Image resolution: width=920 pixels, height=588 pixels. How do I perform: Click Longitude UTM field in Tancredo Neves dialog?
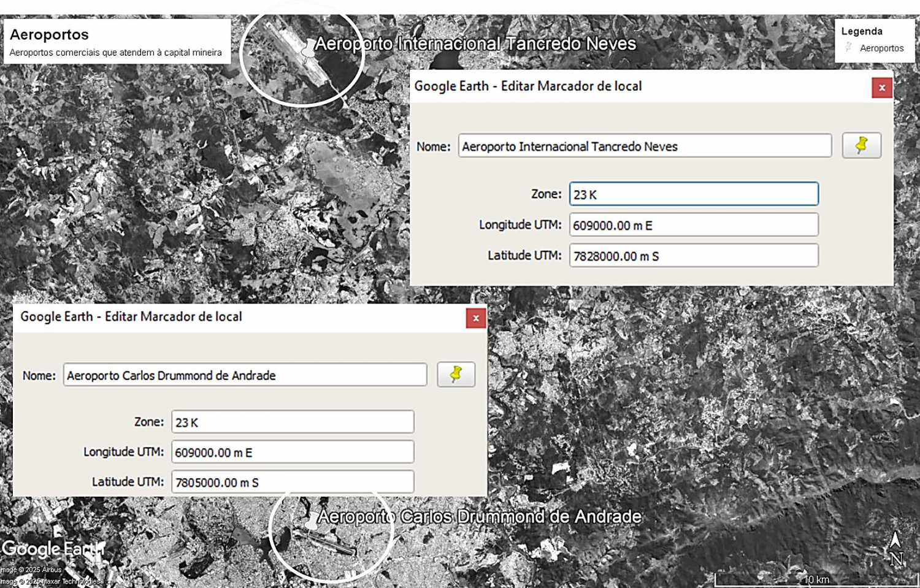click(694, 225)
